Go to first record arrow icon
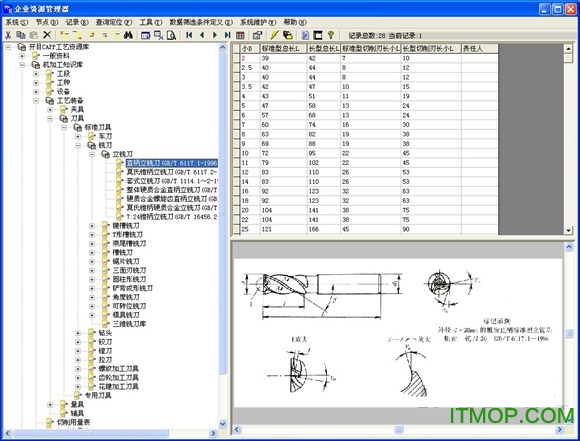 coord(189,35)
